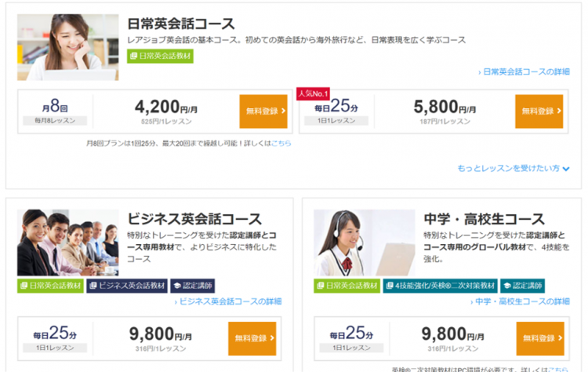588x372 pixels.
Task: Click the 9,800円/月 price in Business course
Action: click(161, 334)
